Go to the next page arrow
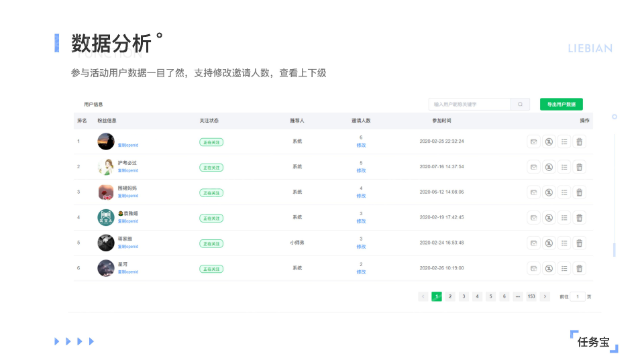The image size is (644, 362). pos(545,296)
